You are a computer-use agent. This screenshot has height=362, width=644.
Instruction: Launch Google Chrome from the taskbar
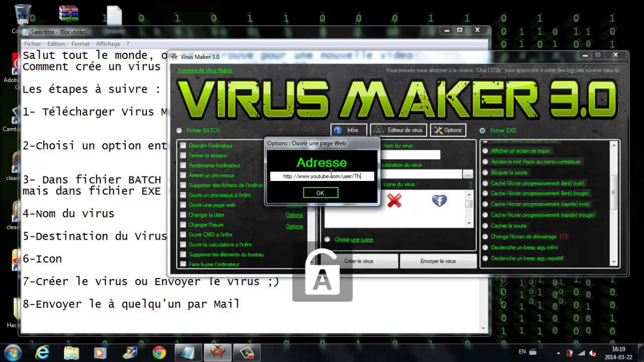(159, 352)
